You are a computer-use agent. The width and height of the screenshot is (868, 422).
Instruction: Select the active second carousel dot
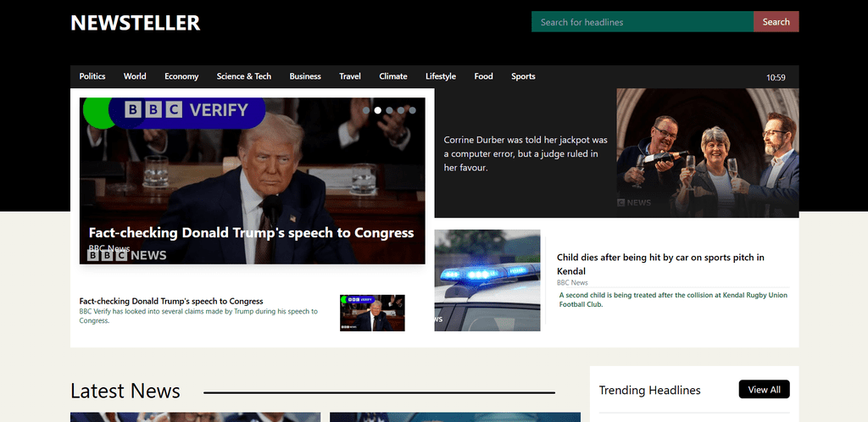pyautogui.click(x=377, y=110)
